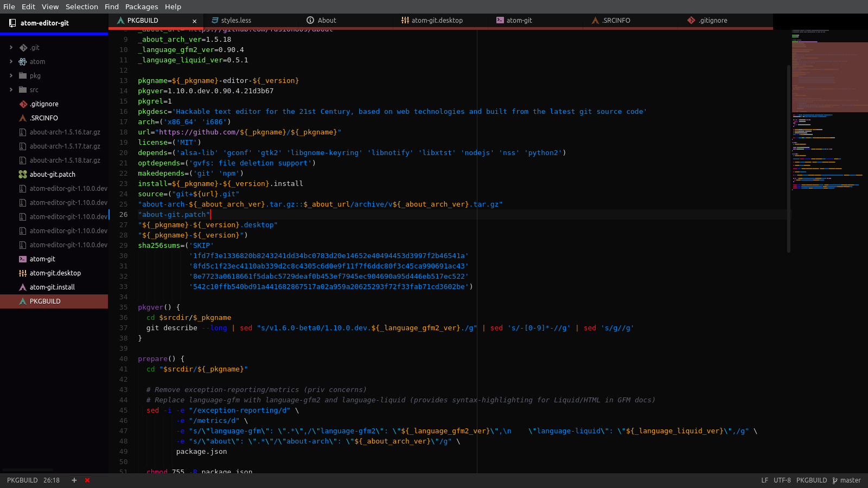Click the PKGBUILD file name in status bar
Viewport: 868px width, 488px height.
click(x=22, y=480)
